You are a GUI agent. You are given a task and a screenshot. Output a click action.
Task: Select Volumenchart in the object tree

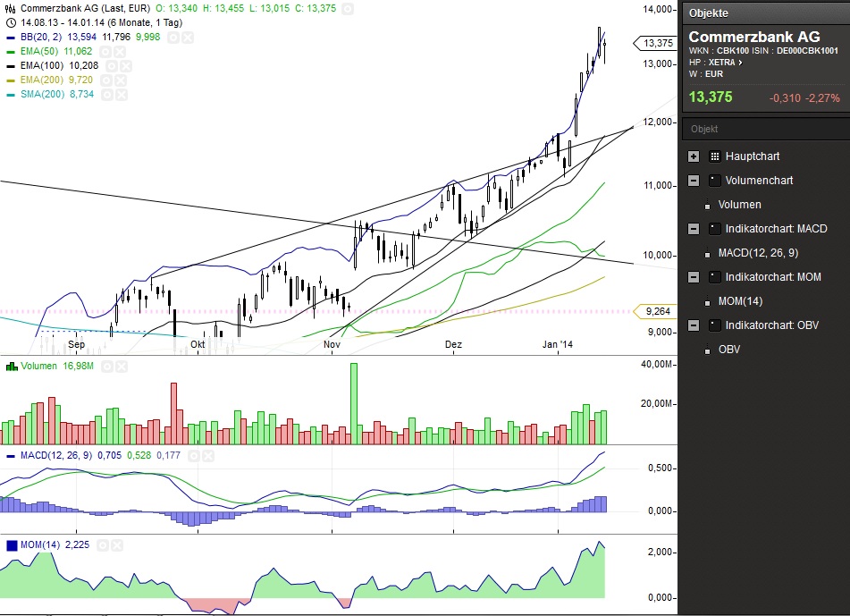(x=759, y=181)
